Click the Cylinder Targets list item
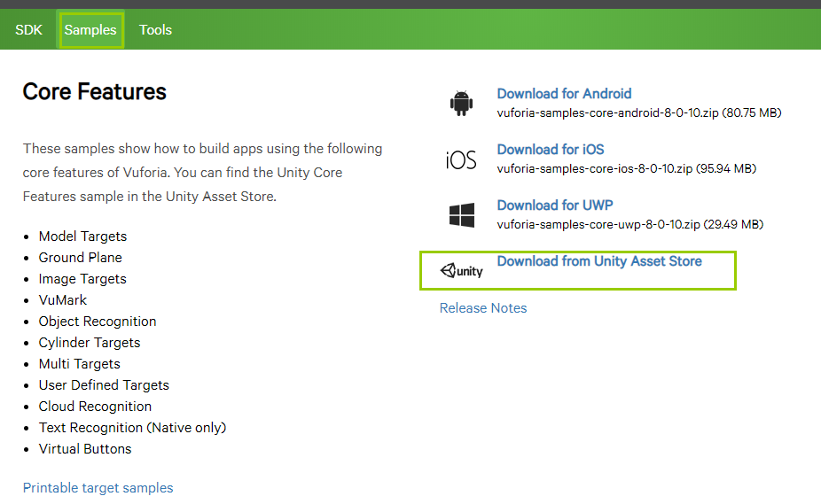This screenshot has width=821, height=504. point(90,343)
